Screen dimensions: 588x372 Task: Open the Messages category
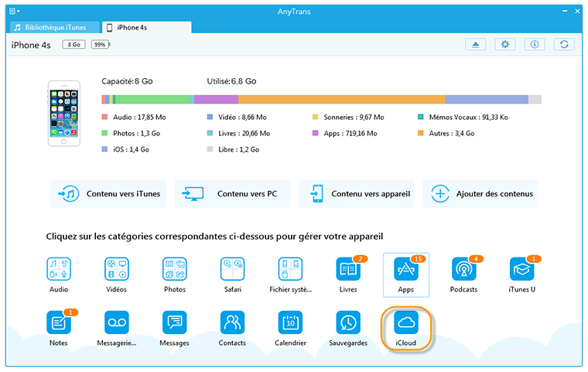175,328
